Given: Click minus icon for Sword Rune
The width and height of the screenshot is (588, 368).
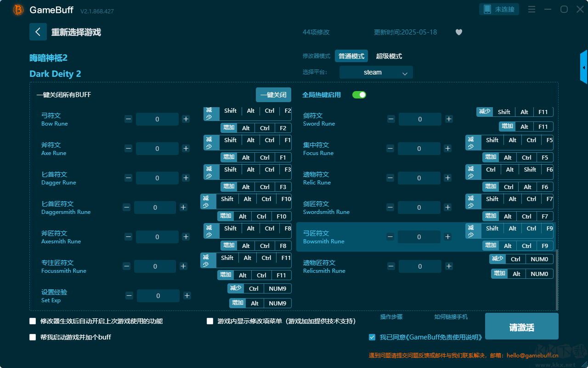Looking at the screenshot, I should tap(391, 119).
